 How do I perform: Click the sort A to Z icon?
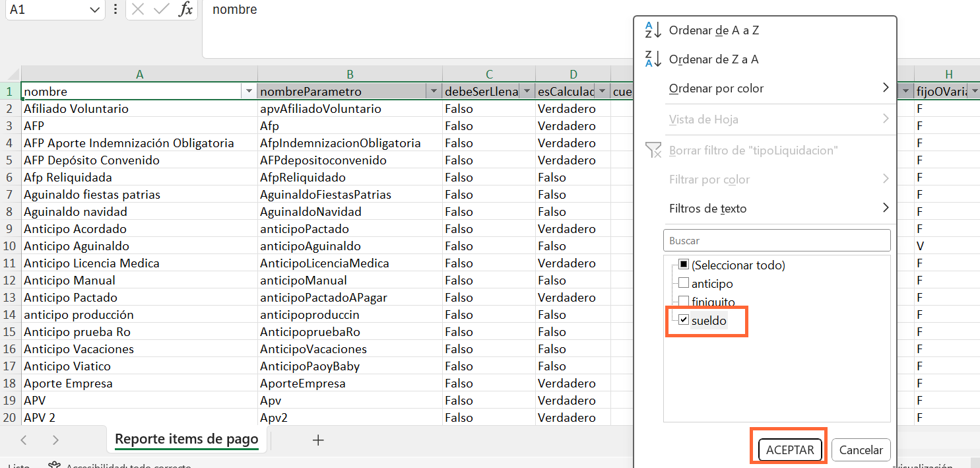(653, 30)
